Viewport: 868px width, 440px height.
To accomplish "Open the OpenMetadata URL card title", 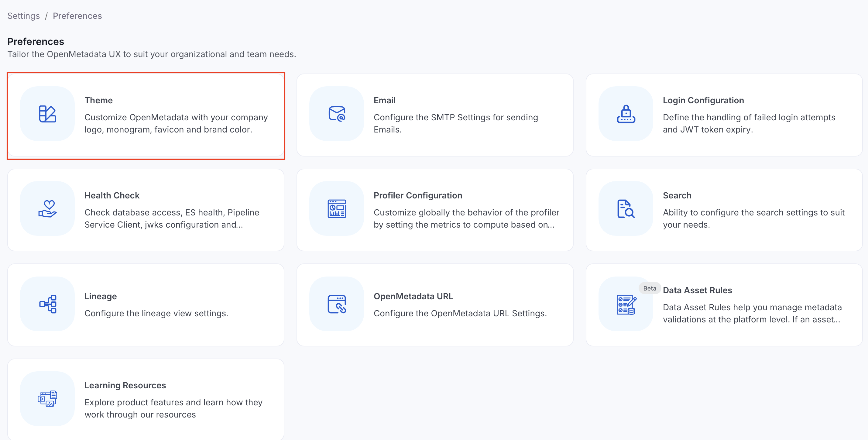I will tap(413, 297).
